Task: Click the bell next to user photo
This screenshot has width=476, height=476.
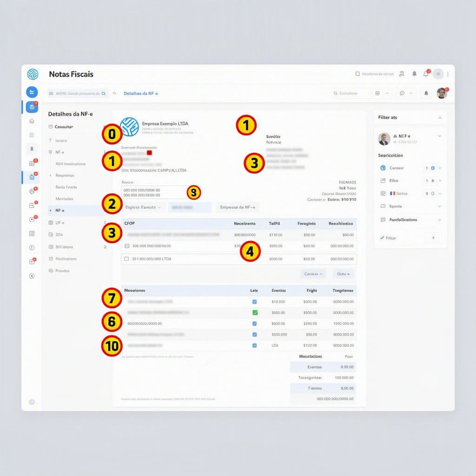Action: point(426,93)
